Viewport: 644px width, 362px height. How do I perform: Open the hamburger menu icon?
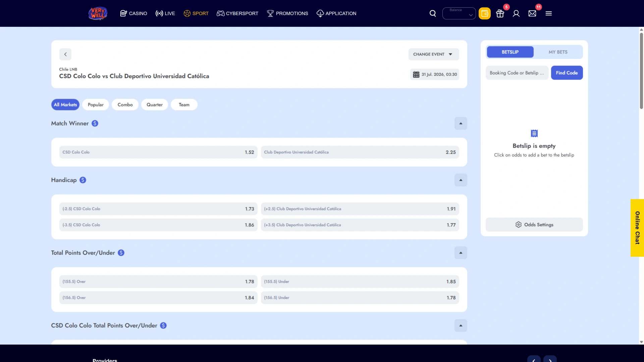click(549, 13)
